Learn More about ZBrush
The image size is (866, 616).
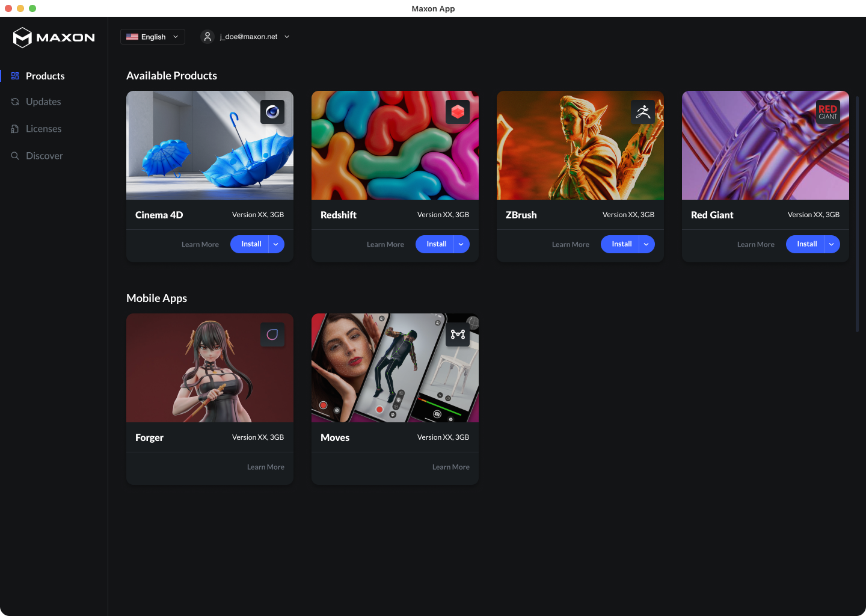[571, 245]
